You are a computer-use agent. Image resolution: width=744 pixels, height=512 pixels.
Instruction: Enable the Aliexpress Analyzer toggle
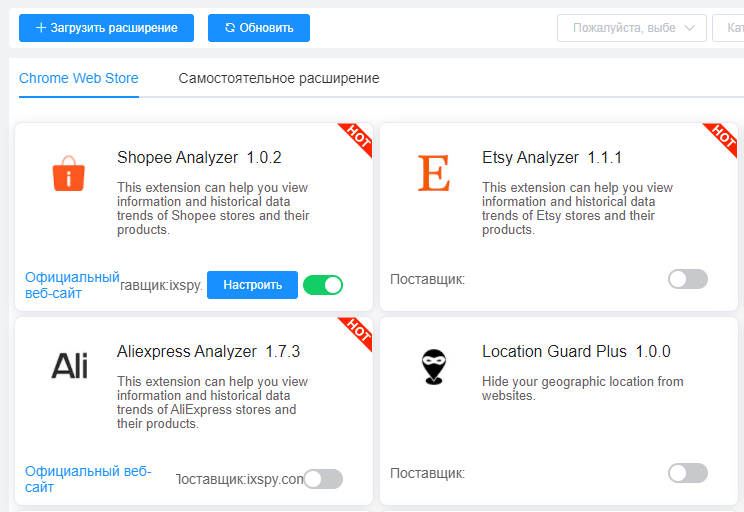(323, 479)
